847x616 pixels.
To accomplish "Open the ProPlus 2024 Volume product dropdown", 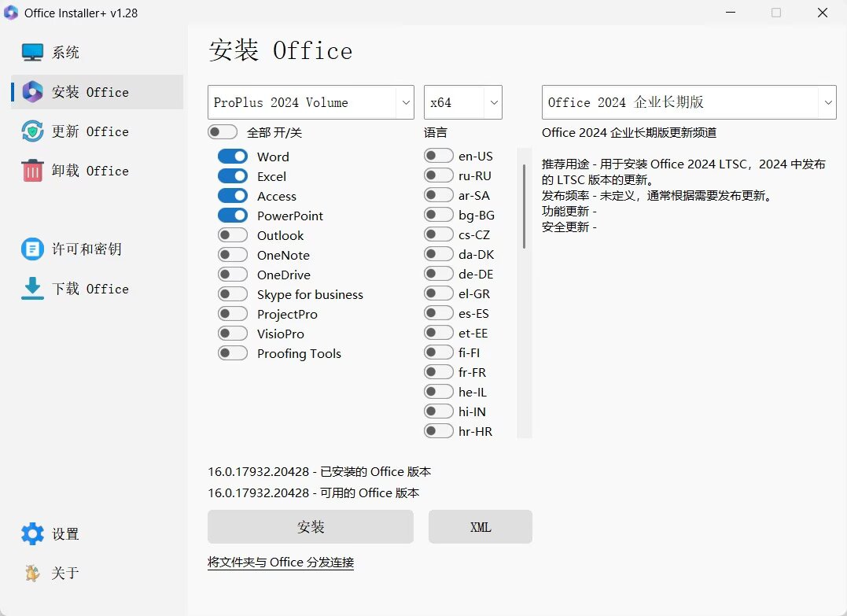I will coord(311,102).
